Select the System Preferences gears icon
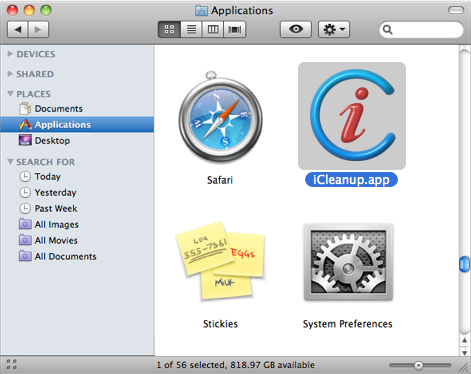The width and height of the screenshot is (471, 374). tap(348, 262)
